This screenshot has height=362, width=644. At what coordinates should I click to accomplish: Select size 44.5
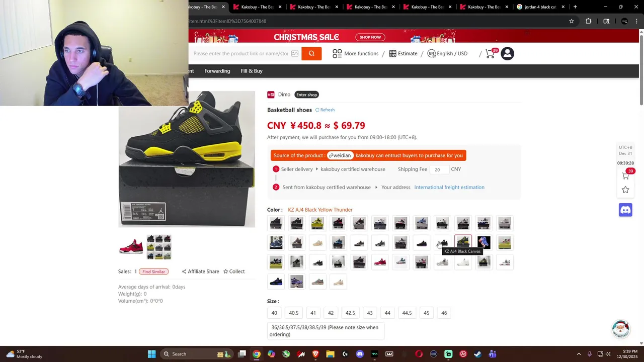point(407,313)
